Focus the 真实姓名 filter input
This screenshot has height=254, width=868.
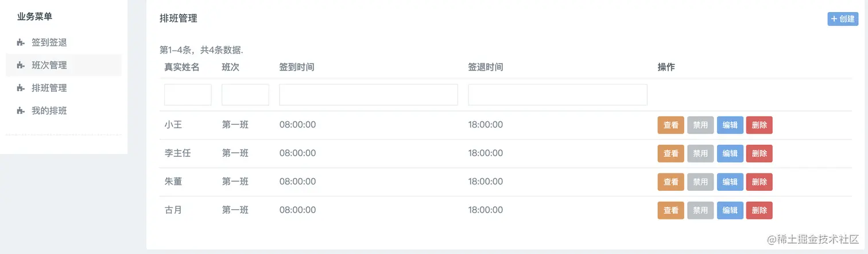pos(188,95)
